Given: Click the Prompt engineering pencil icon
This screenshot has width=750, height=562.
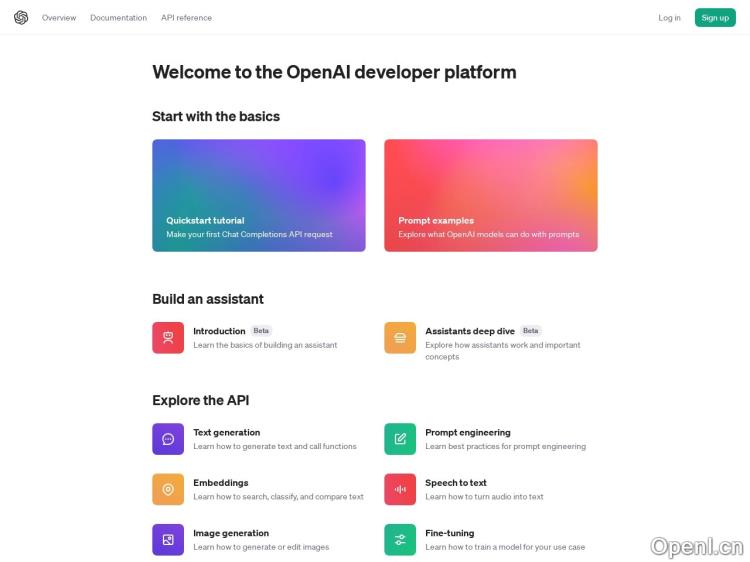Looking at the screenshot, I should pos(400,439).
